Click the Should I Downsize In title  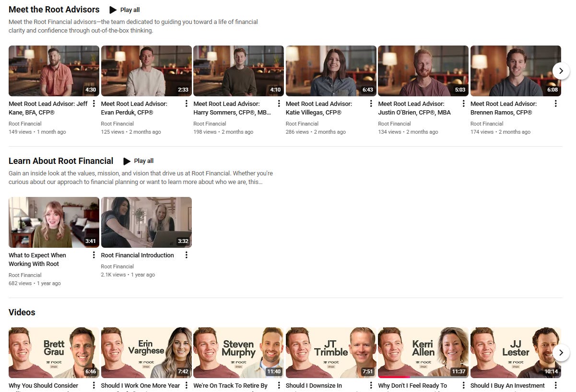314,386
